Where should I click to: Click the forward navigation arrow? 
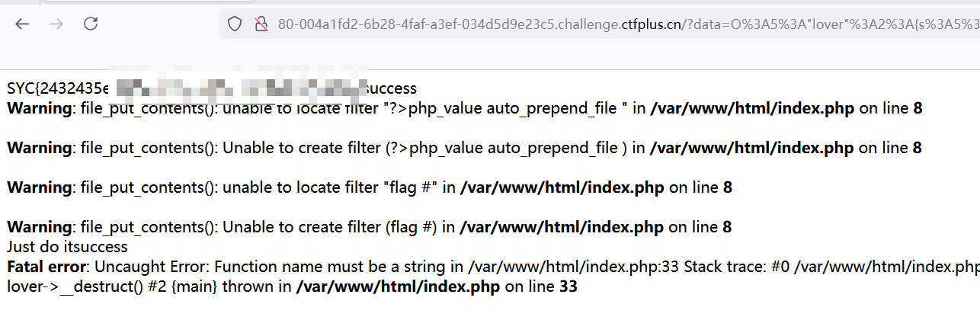pyautogui.click(x=56, y=24)
